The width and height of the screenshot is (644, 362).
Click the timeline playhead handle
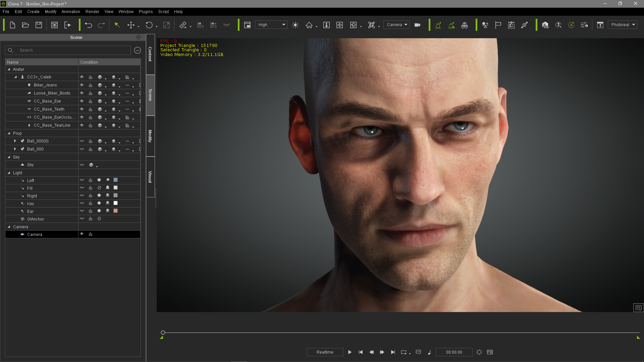[x=163, y=333]
